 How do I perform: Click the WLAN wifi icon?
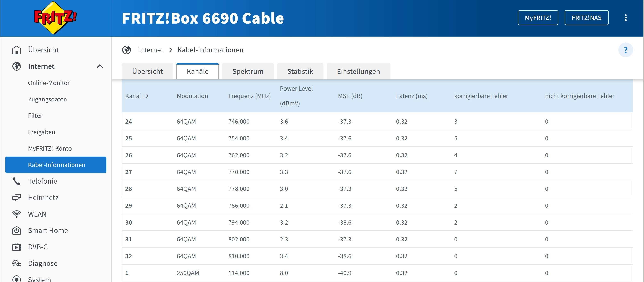(x=17, y=214)
